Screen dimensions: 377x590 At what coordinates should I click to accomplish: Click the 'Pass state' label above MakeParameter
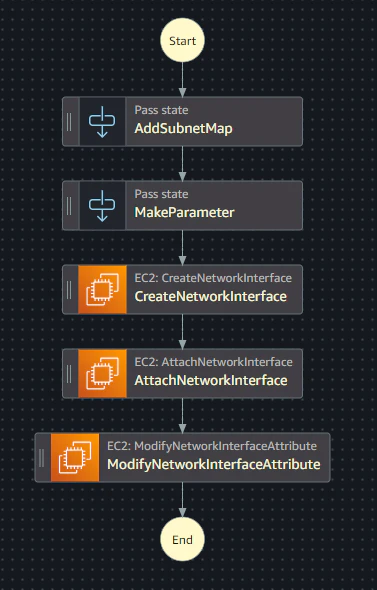[161, 194]
